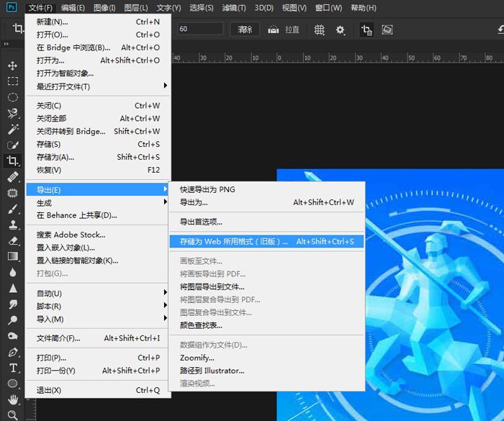
Task: Select the Pen tool
Action: pos(13,352)
